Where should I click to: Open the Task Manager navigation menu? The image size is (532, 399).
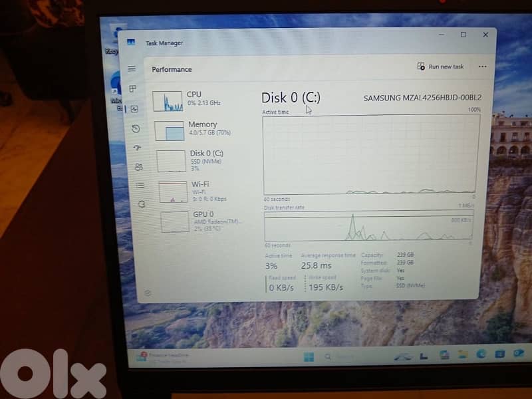[132, 68]
